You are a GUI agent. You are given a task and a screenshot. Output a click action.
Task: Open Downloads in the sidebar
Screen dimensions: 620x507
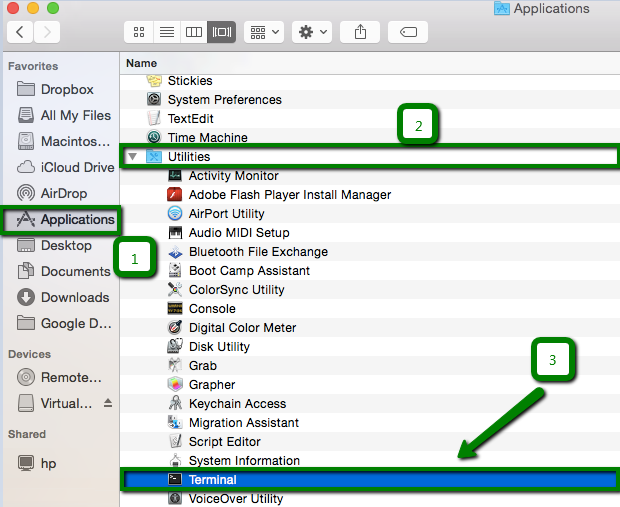(74, 297)
